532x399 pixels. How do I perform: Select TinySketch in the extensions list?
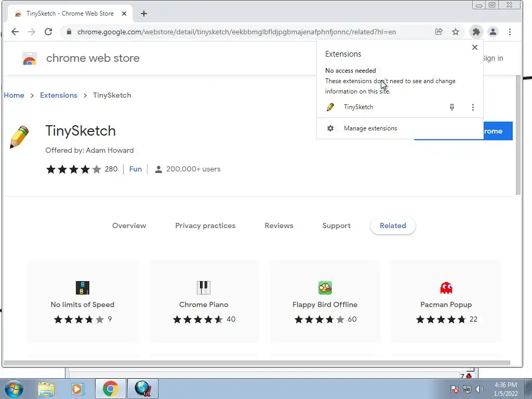click(358, 107)
